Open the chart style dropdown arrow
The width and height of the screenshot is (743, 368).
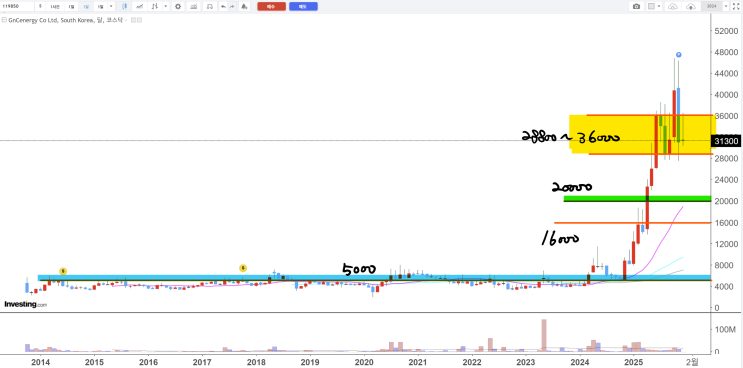click(165, 6)
